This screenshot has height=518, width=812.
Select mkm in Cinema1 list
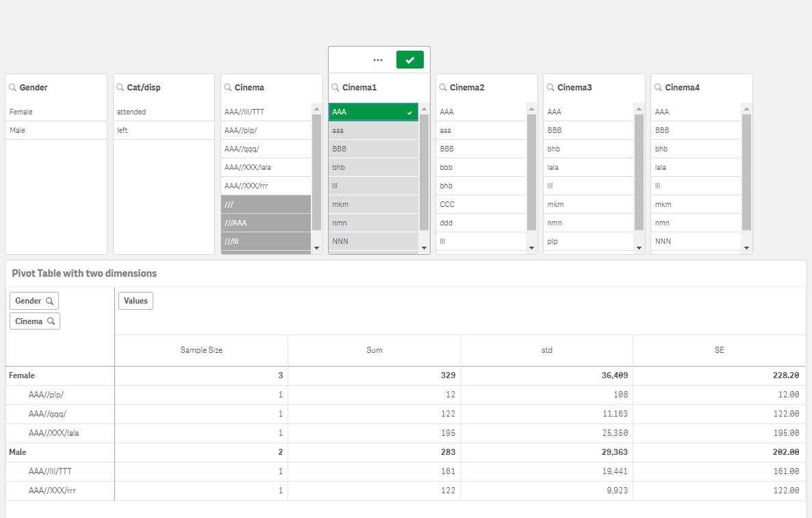point(373,205)
